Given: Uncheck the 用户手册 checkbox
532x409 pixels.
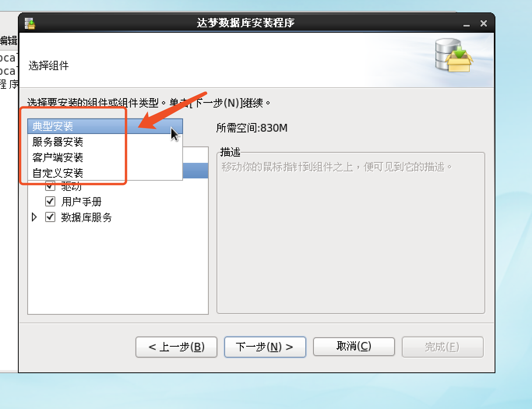Looking at the screenshot, I should click(50, 201).
